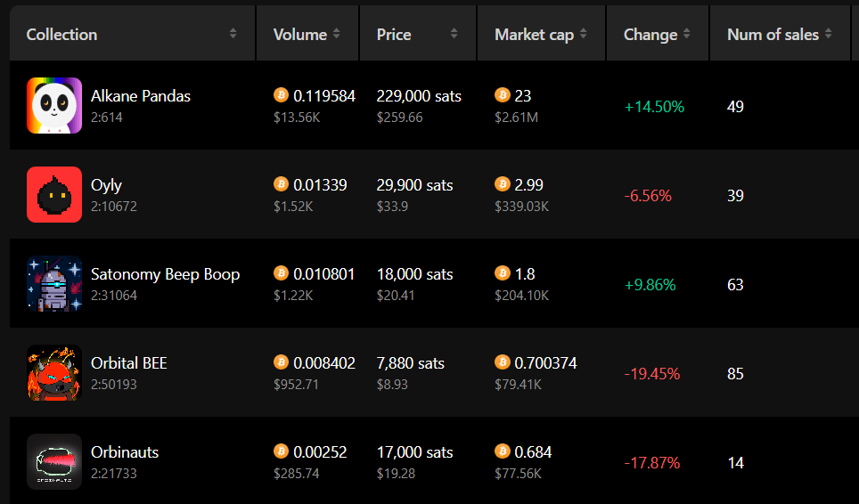The height and width of the screenshot is (504, 859).
Task: Select the Orbinauts row title
Action: coord(125,452)
